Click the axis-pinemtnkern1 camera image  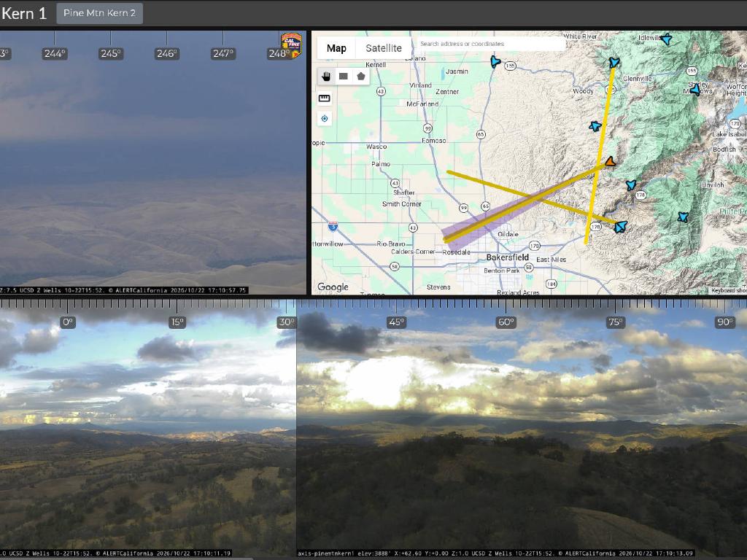point(522,429)
